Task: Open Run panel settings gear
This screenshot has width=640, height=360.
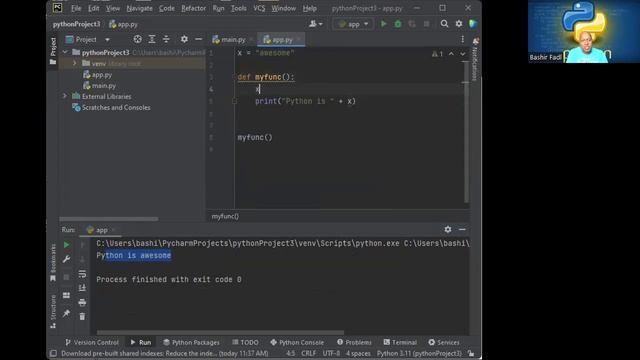Action: click(x=448, y=229)
